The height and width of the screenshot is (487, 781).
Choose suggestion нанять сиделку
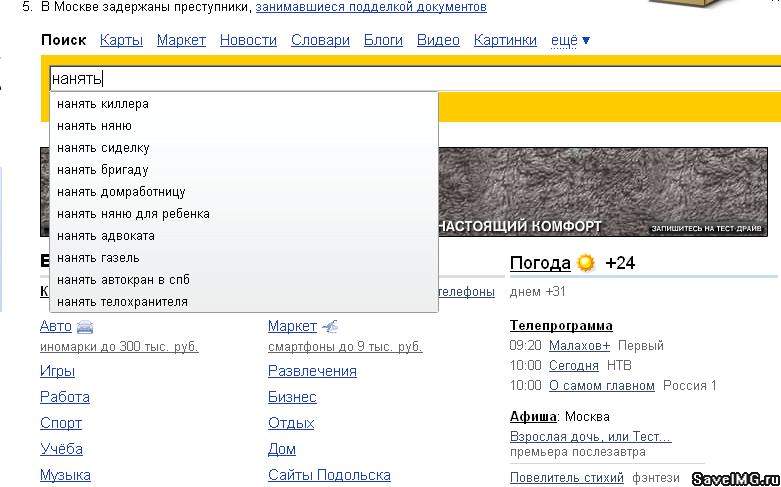[244, 148]
